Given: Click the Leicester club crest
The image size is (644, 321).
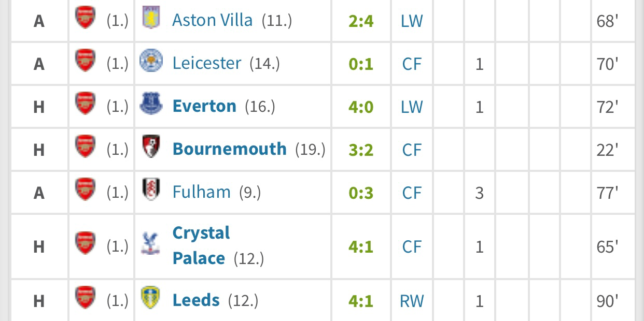Looking at the screenshot, I should [x=151, y=62].
